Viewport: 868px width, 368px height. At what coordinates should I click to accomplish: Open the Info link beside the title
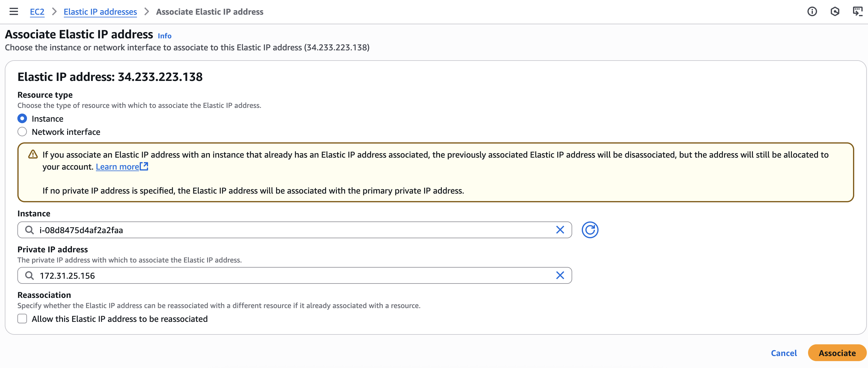pos(165,36)
